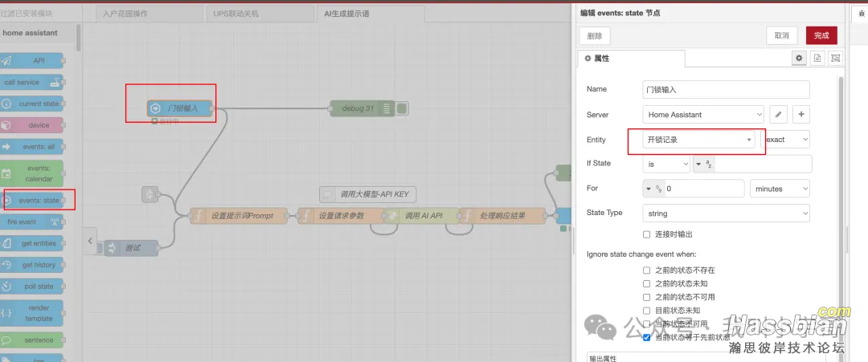
Task: Collapse the palette sidebar with arrow handle
Action: coord(91,240)
